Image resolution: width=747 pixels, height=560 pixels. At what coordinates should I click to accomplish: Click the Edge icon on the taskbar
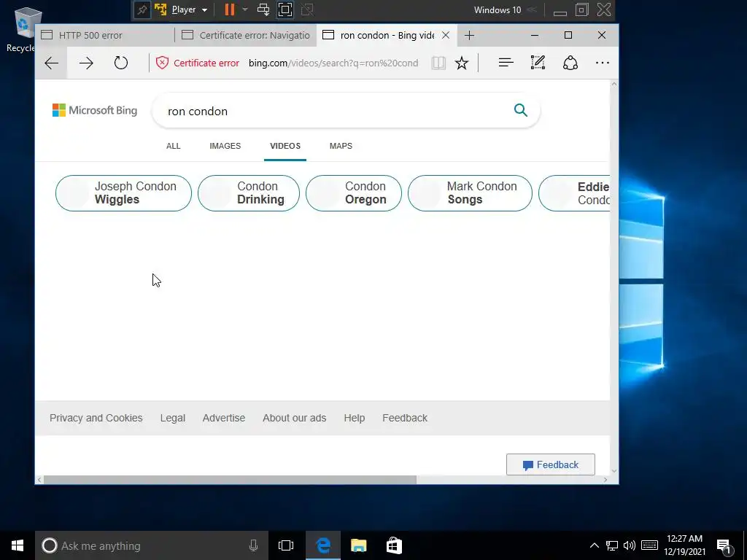323,545
